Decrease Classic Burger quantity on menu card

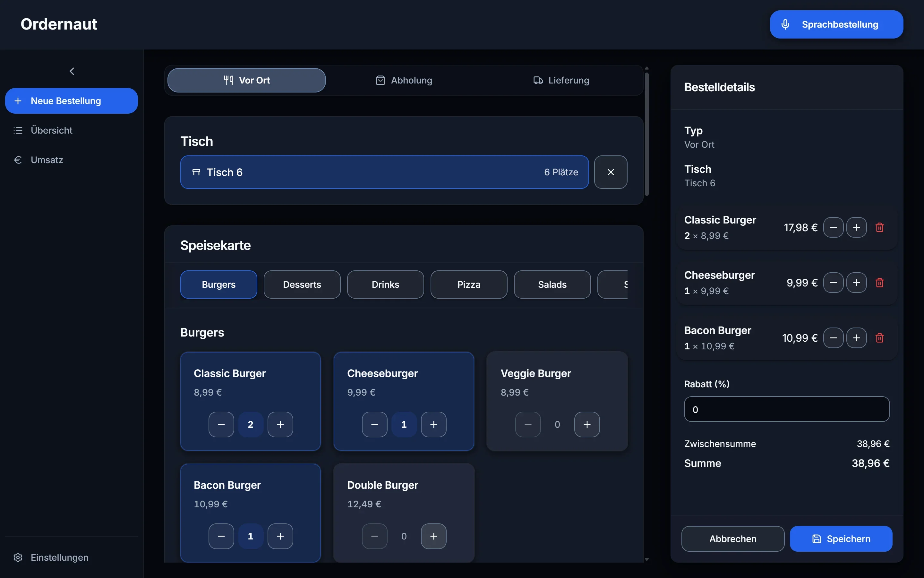pyautogui.click(x=221, y=424)
